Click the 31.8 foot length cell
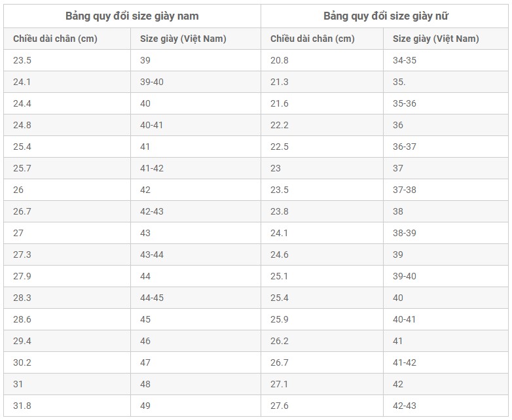This screenshot has height=420, width=512. pos(22,406)
